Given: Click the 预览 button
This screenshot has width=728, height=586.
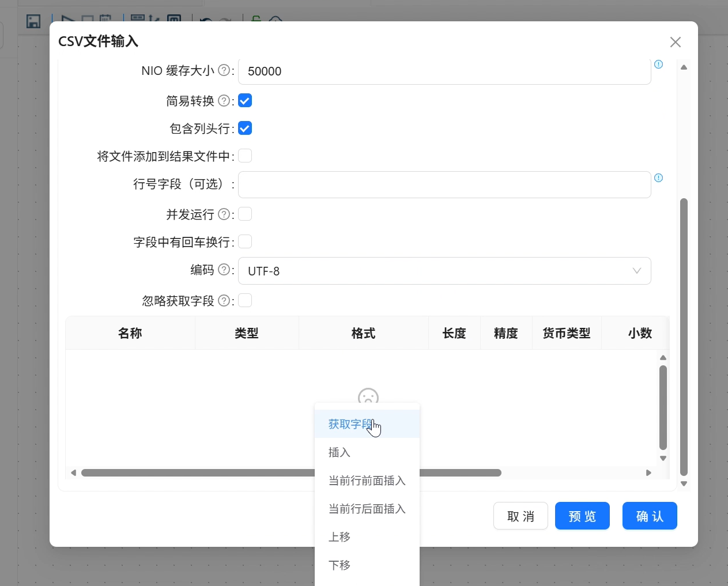Looking at the screenshot, I should 582,516.
